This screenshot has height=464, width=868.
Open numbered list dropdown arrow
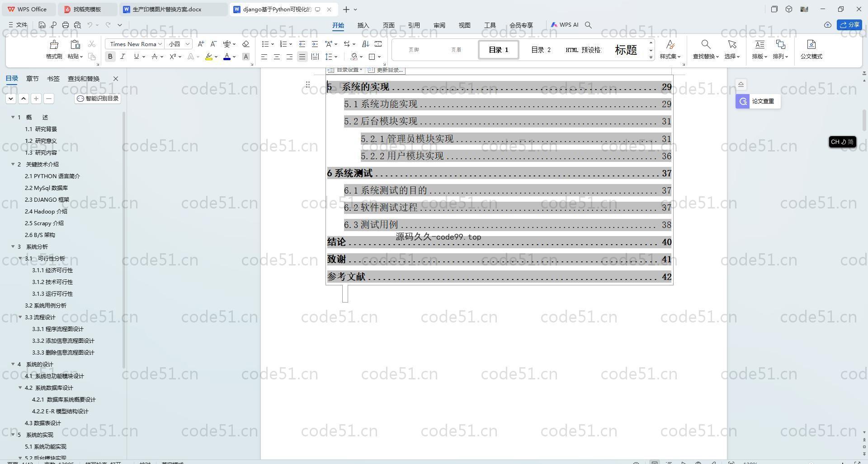pyautogui.click(x=290, y=44)
